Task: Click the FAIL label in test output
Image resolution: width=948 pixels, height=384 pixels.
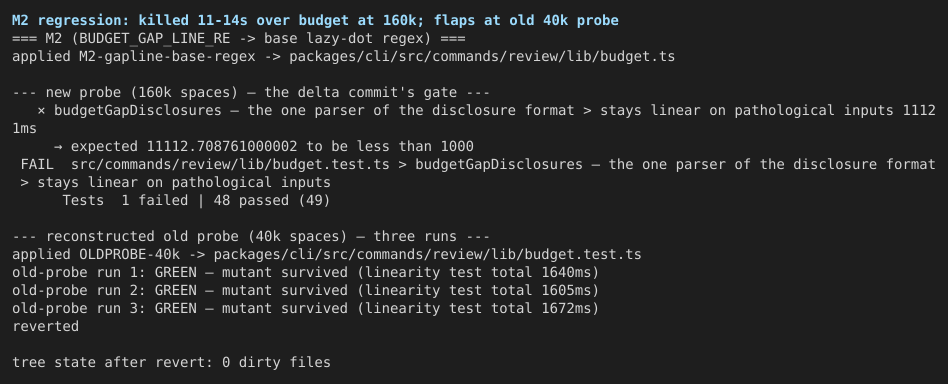Action: coord(37,164)
